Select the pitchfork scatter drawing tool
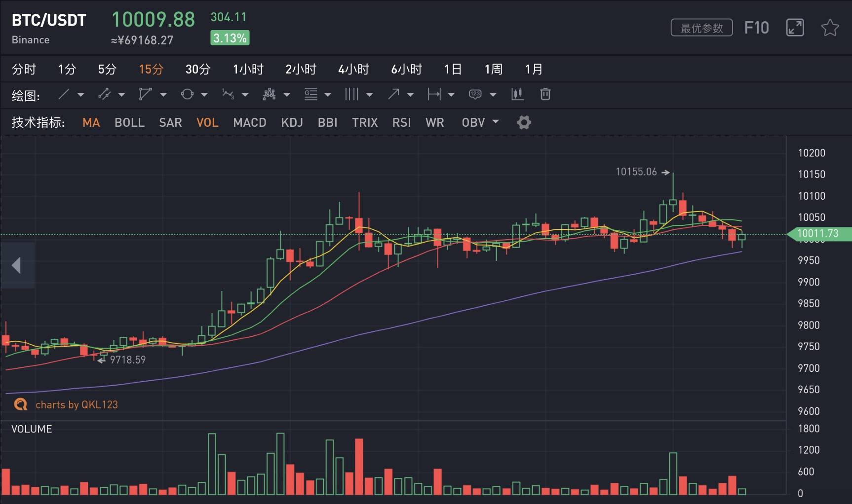This screenshot has width=852, height=504. coord(269,94)
